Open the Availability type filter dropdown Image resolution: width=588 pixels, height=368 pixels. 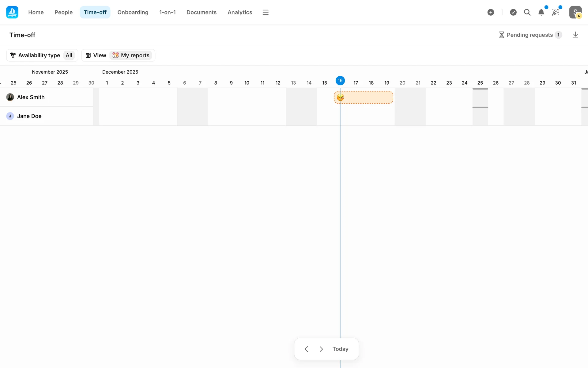pyautogui.click(x=42, y=55)
